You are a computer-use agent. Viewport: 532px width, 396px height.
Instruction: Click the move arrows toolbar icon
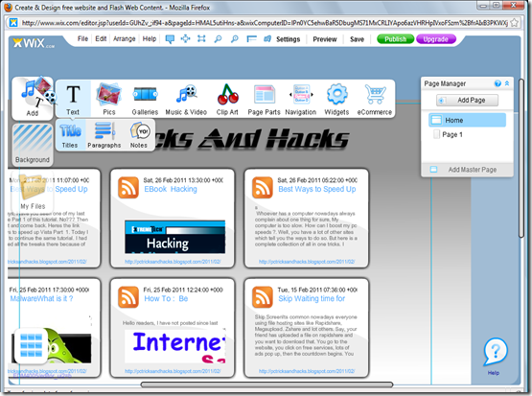(186, 38)
